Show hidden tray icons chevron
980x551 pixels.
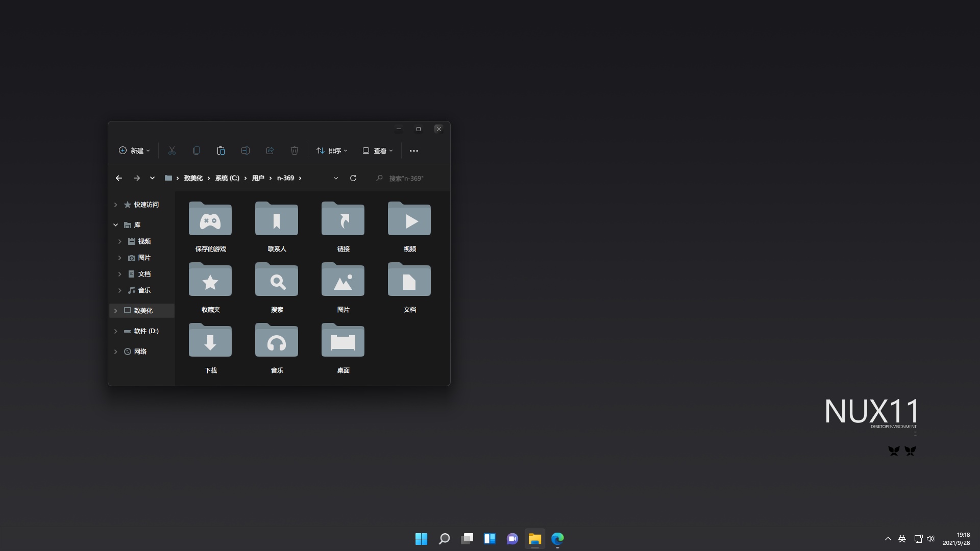(x=888, y=539)
